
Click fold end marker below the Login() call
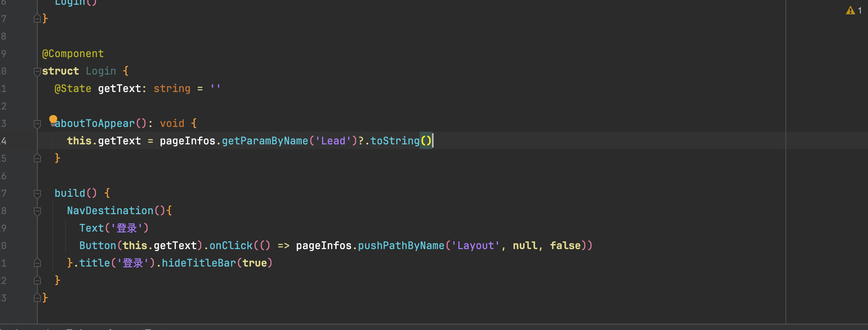point(37,19)
